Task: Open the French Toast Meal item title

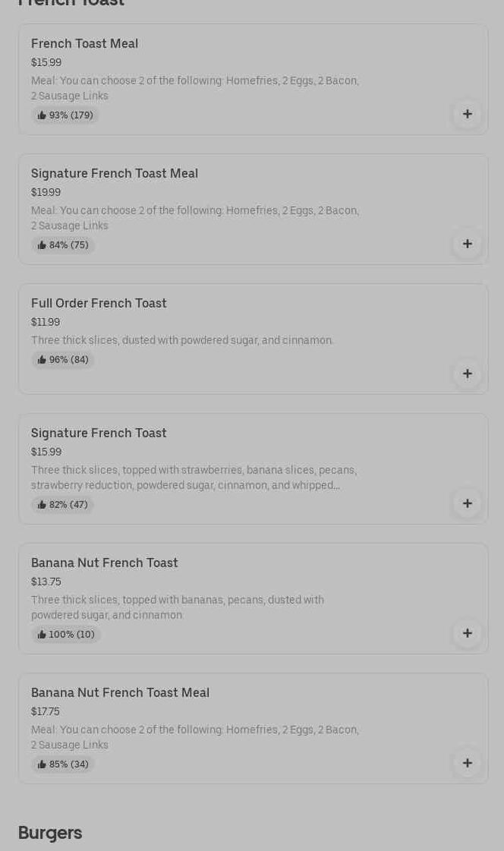Action: point(84,43)
